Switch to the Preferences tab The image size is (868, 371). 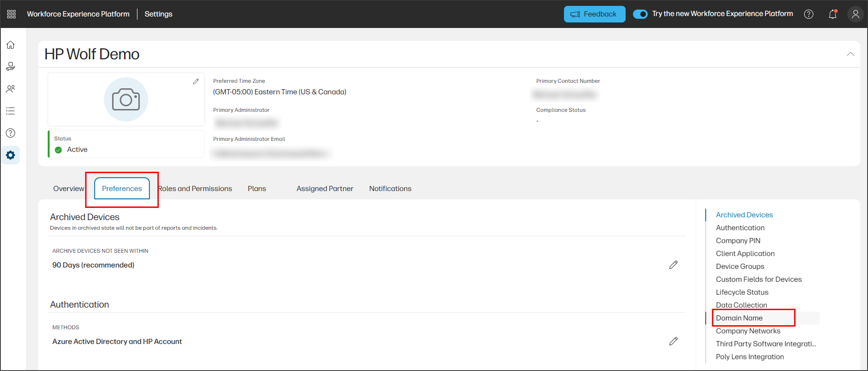point(122,188)
